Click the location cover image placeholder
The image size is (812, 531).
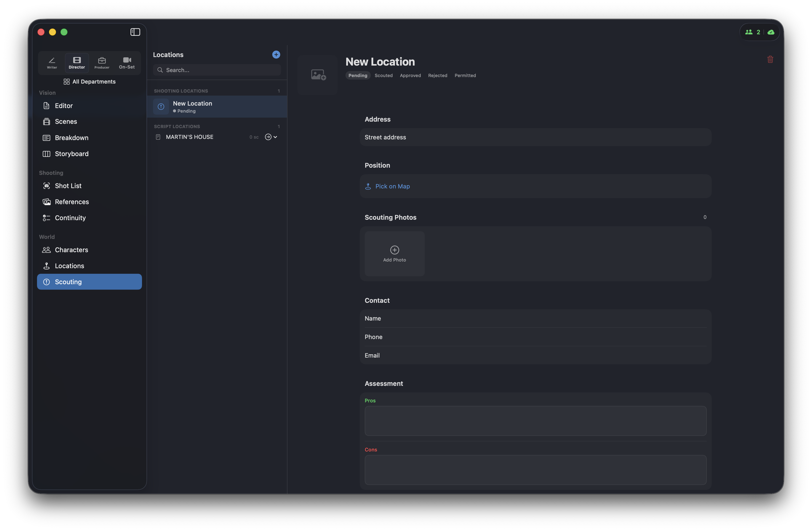tap(318, 75)
